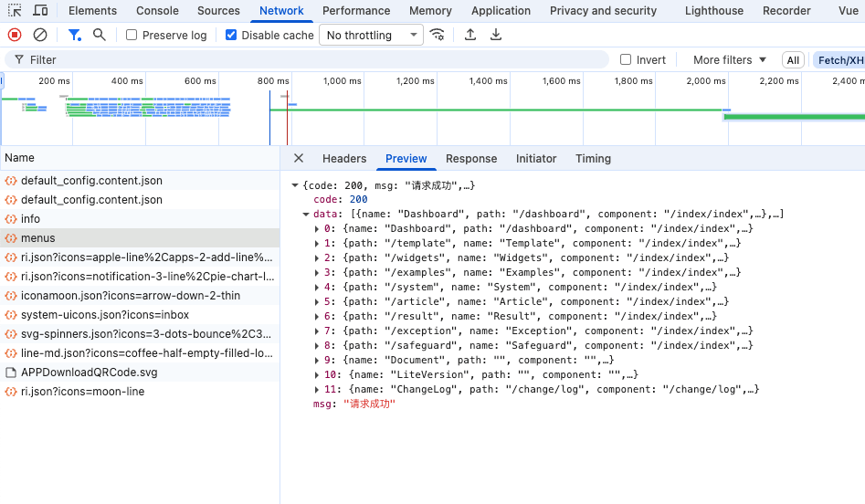Clear the network log
The width and height of the screenshot is (865, 504).
coord(40,35)
